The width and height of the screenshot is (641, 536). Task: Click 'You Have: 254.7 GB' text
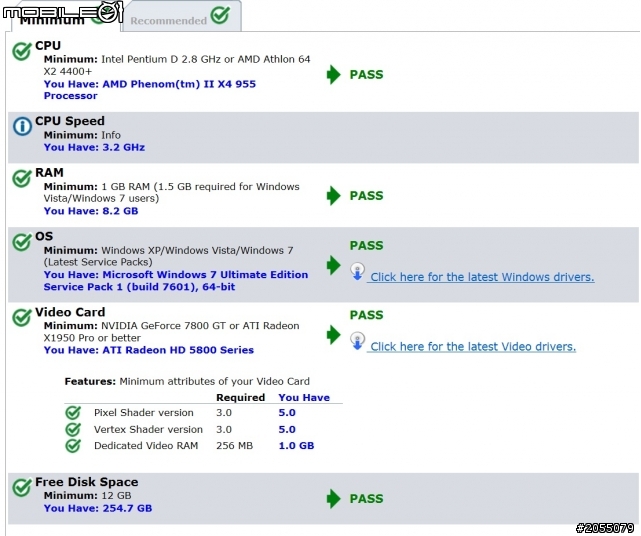point(98,509)
